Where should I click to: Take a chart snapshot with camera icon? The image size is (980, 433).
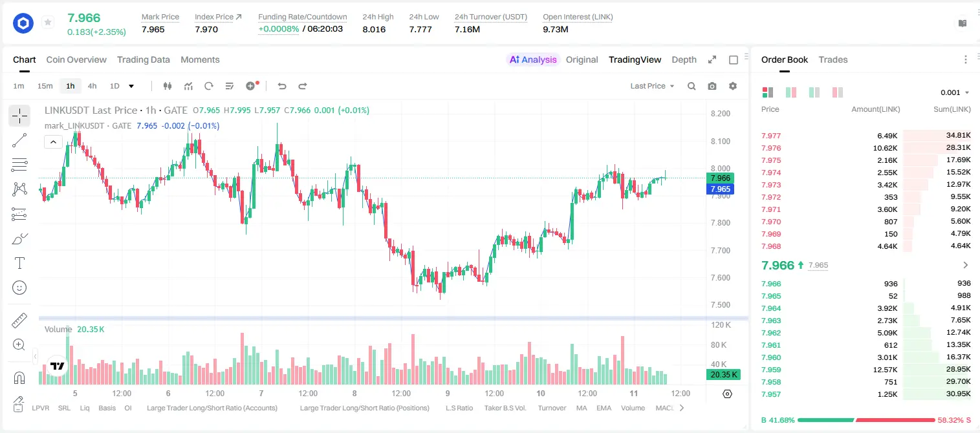pyautogui.click(x=712, y=86)
